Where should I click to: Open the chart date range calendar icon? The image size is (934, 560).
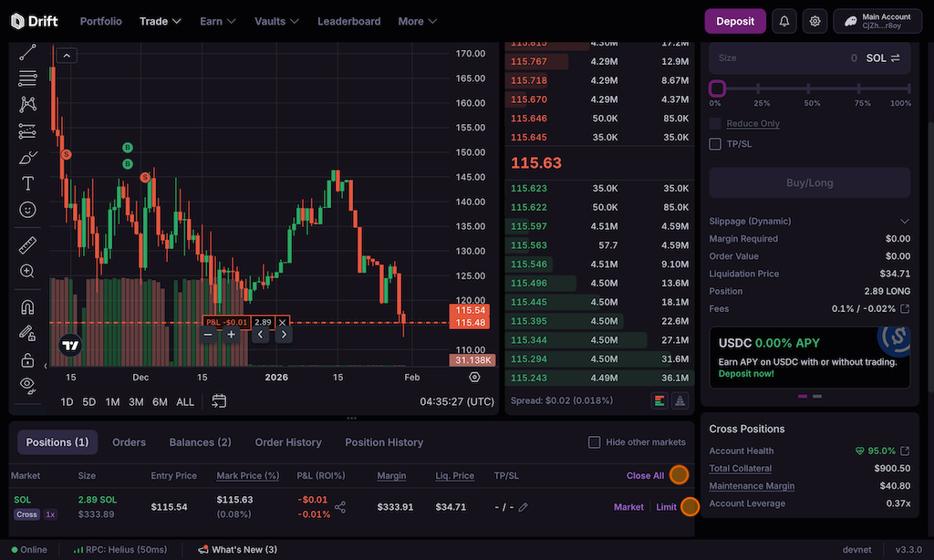[x=219, y=401]
